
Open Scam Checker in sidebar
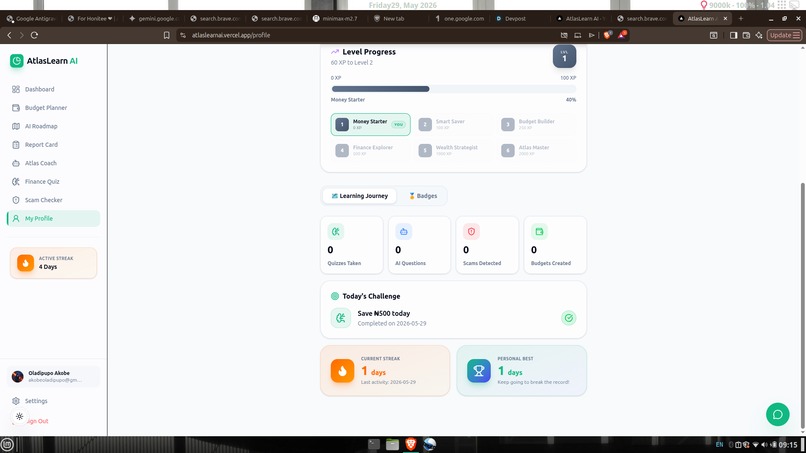click(53, 200)
